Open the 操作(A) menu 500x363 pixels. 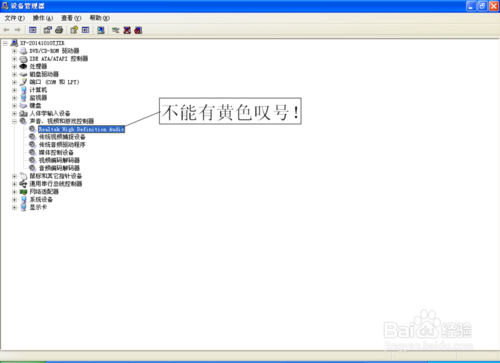43,18
